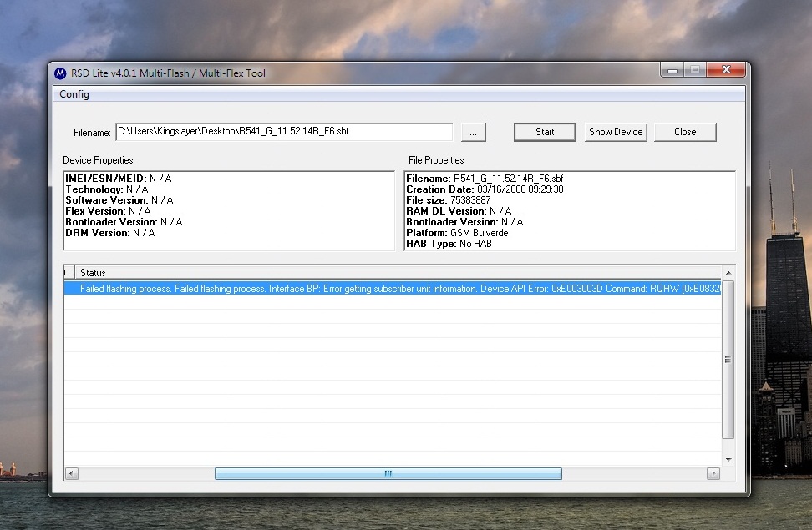Maximize the RSD Lite window
The width and height of the screenshot is (812, 530).
tap(695, 70)
